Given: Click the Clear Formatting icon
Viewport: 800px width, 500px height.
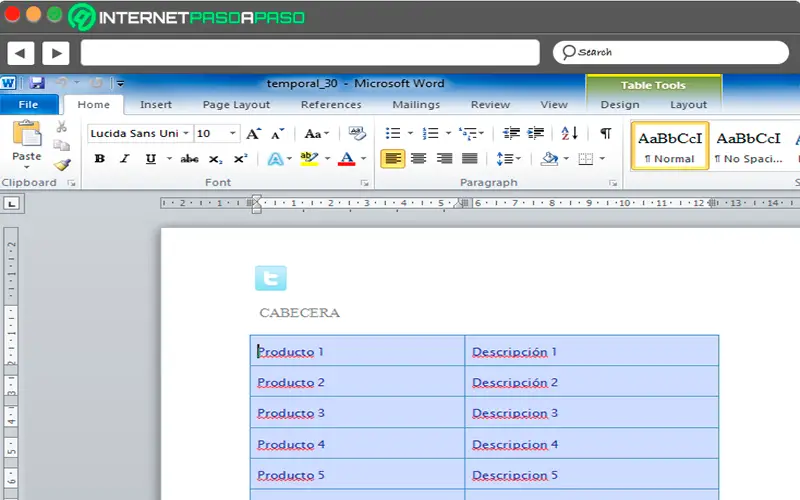Looking at the screenshot, I should (357, 133).
